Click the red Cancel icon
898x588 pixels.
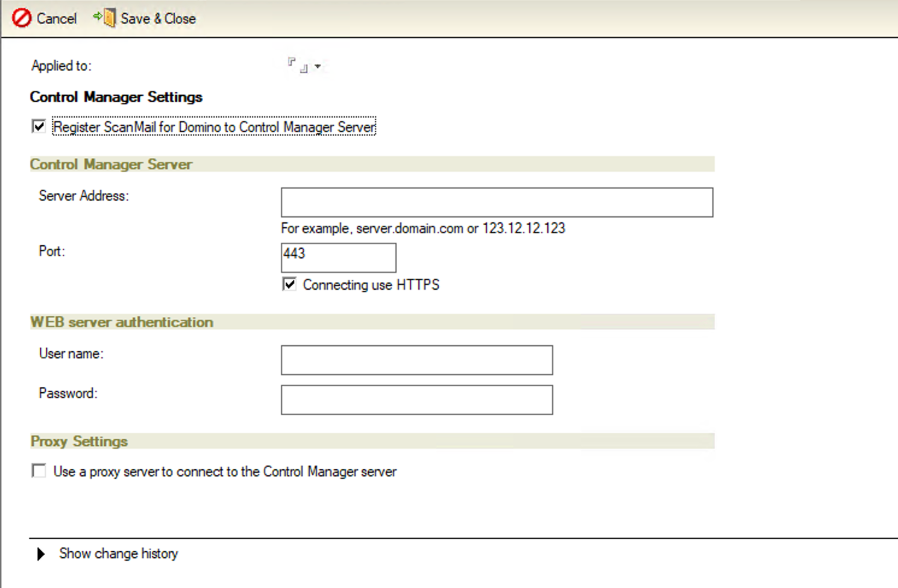[x=22, y=18]
